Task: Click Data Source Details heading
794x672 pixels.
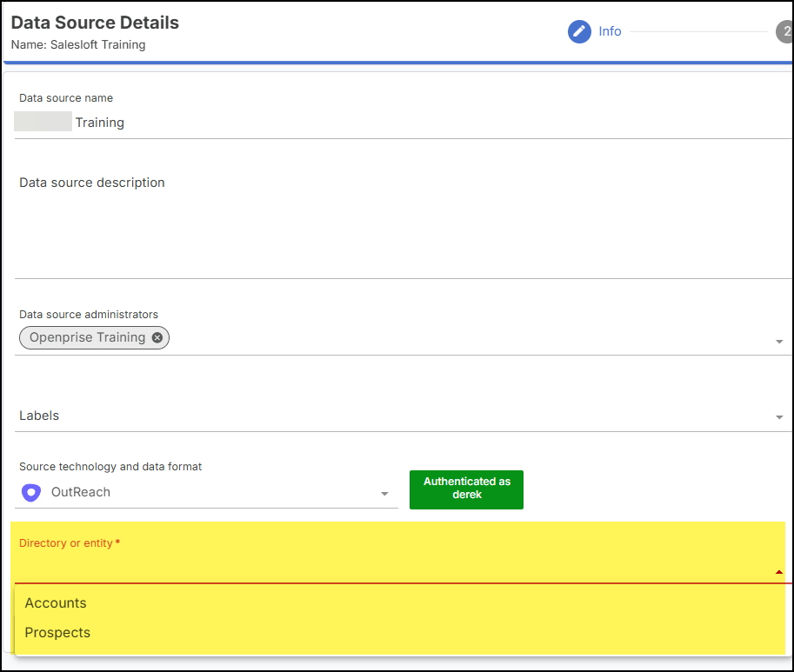Action: pos(95,23)
